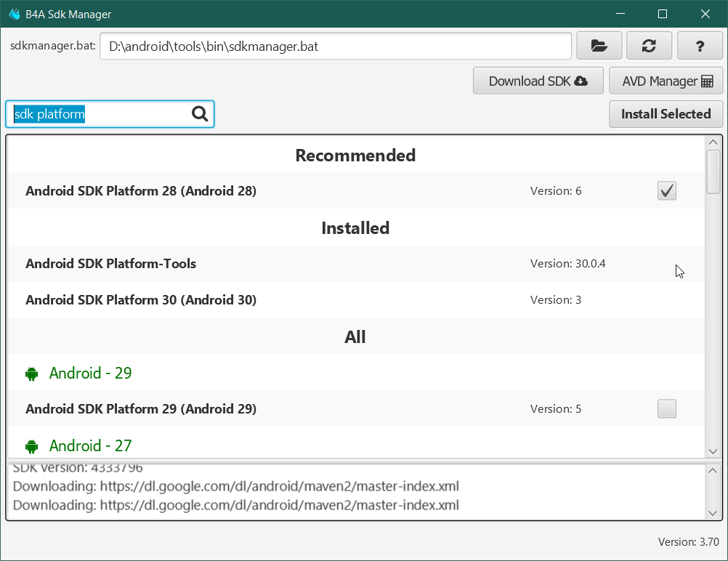The image size is (728, 561).
Task: Click the B4A flame icon in title bar
Action: click(14, 14)
